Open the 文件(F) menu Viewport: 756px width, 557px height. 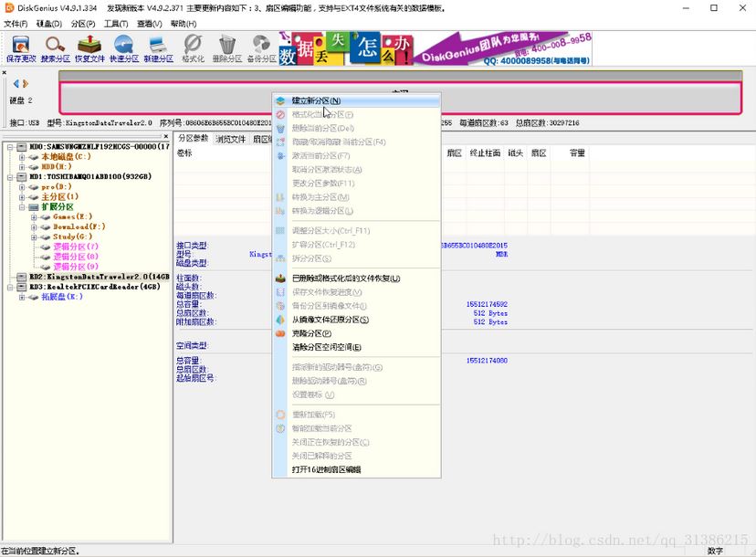16,24
